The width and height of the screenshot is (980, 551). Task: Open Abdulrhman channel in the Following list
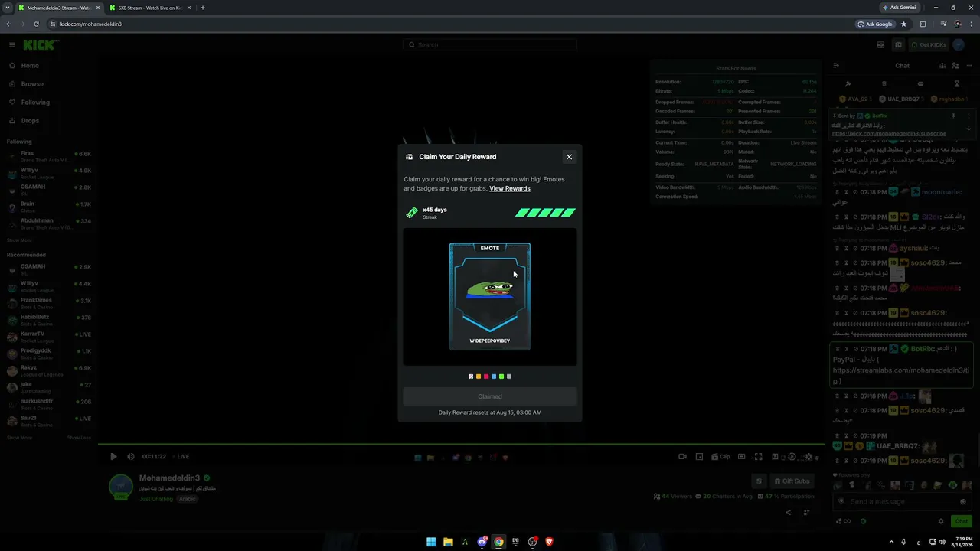coord(48,224)
